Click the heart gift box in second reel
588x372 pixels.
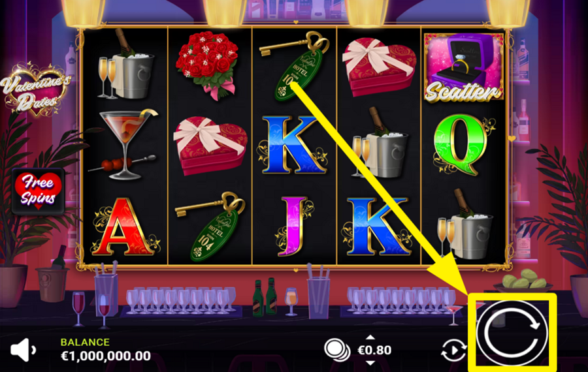210,146
